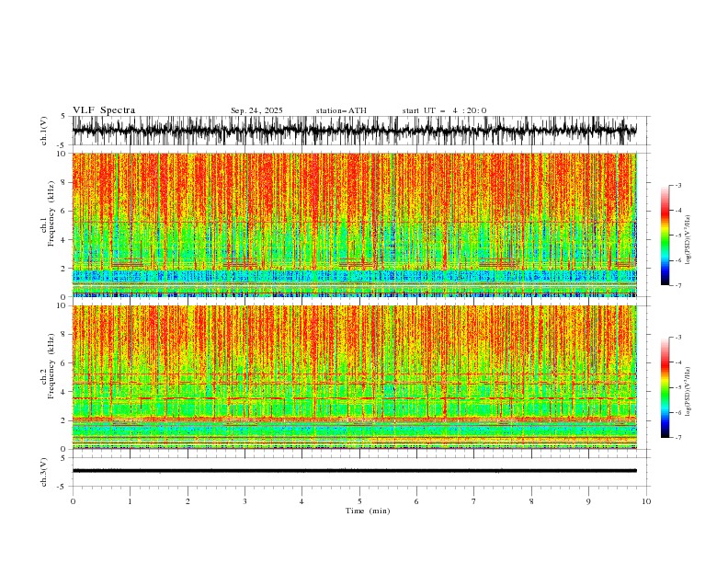728x563 pixels.
Task: Click the time axis tick label "4"
Action: (301, 501)
